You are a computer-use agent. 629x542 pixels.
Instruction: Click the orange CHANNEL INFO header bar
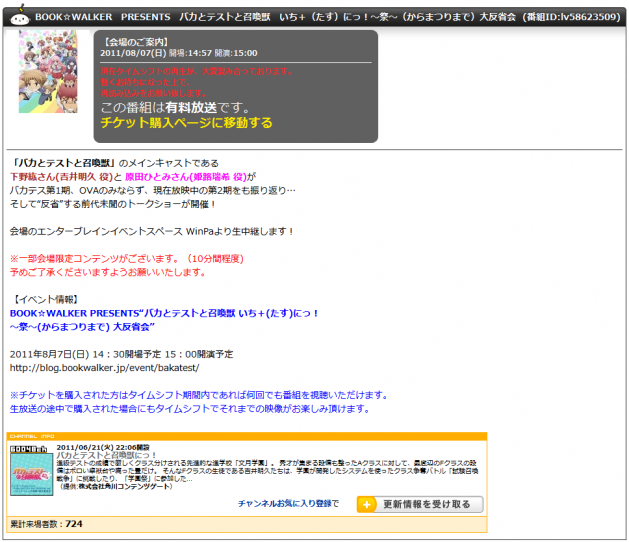pyautogui.click(x=247, y=436)
